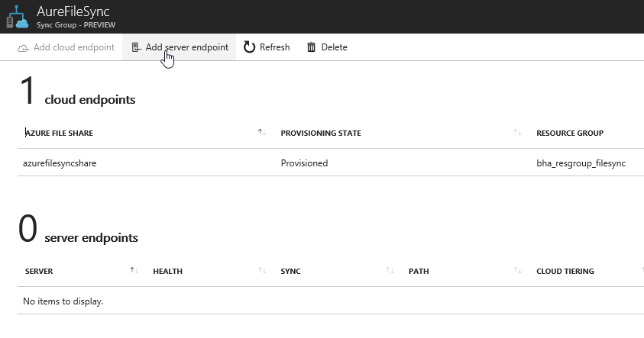Sort server endpoints by Sync arrows
Image resolution: width=644 pixels, height=338 pixels.
(x=390, y=271)
